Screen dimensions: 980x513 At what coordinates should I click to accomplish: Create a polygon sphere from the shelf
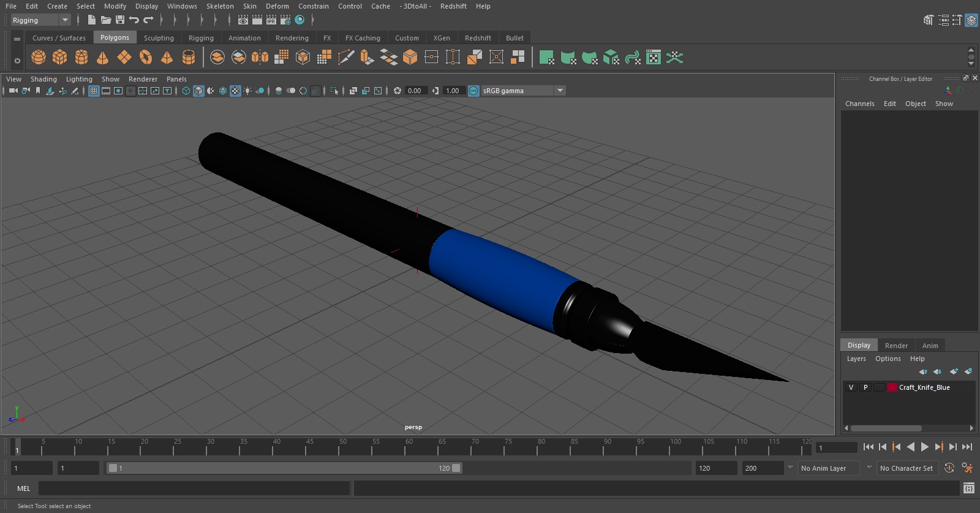pos(39,58)
